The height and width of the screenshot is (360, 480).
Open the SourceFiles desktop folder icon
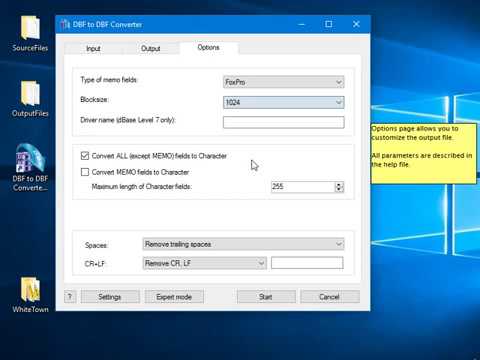pos(30,33)
